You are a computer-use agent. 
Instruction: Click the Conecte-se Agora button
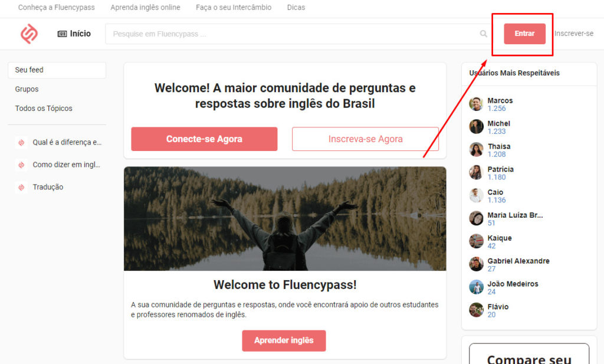[x=204, y=139]
